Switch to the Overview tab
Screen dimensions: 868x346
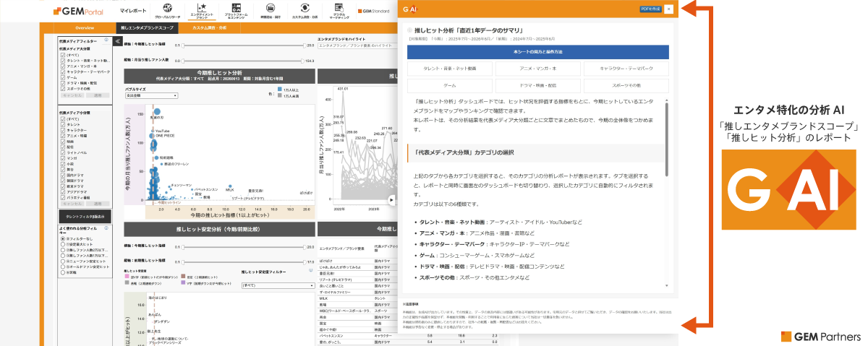(85, 27)
